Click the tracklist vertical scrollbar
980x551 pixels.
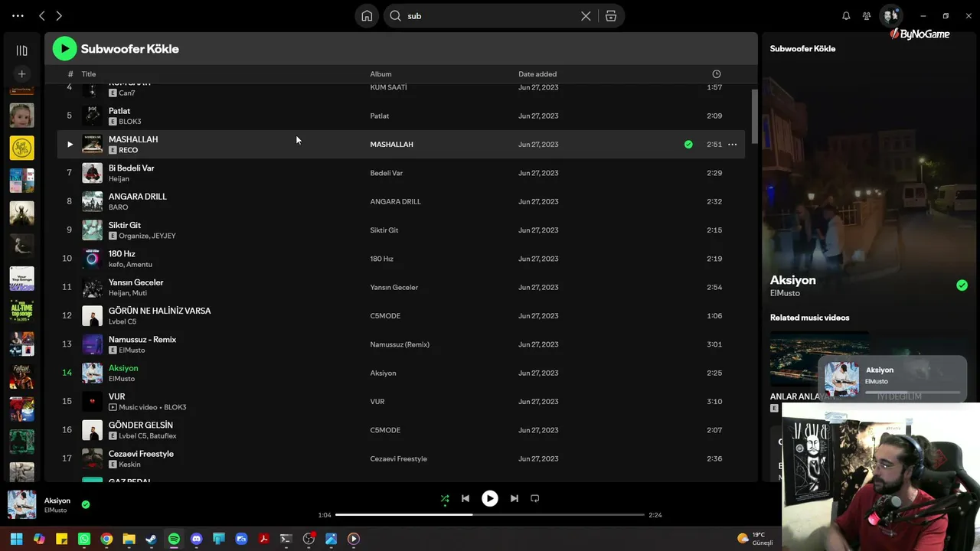coord(753,116)
